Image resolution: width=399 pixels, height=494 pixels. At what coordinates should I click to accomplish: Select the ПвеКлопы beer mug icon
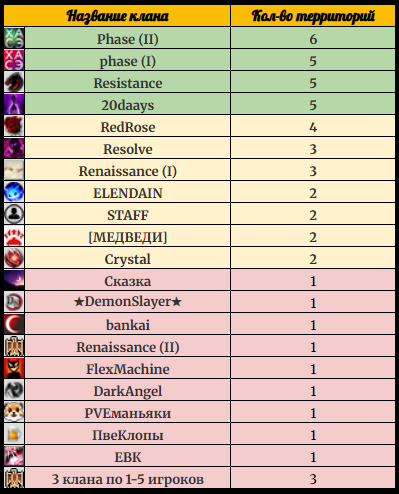14,434
